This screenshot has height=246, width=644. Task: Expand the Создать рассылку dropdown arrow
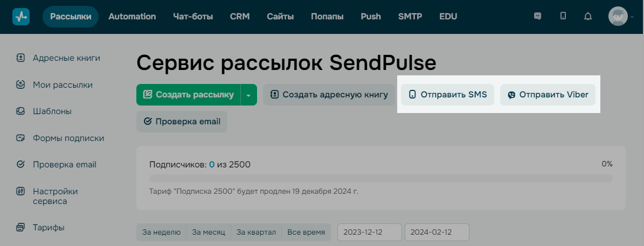[x=249, y=95]
